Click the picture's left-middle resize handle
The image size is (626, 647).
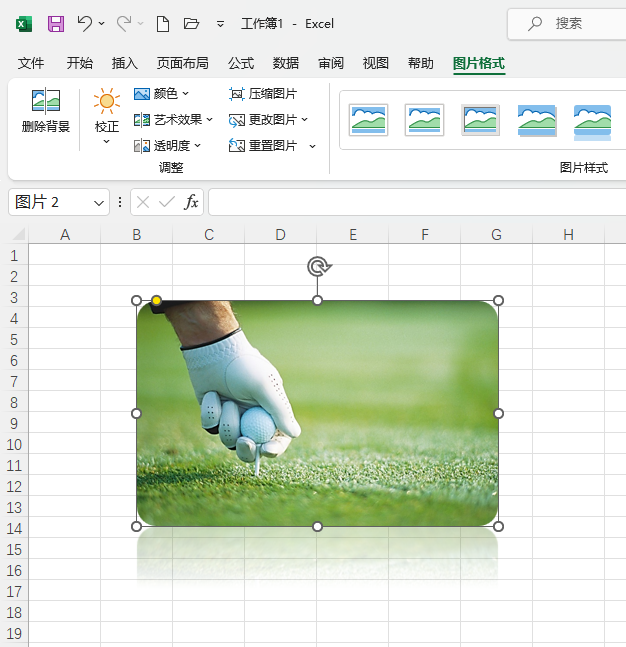click(137, 413)
